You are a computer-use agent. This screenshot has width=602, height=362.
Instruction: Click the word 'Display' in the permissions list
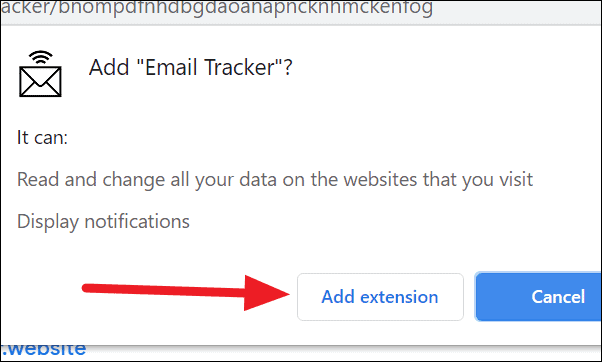point(48,222)
